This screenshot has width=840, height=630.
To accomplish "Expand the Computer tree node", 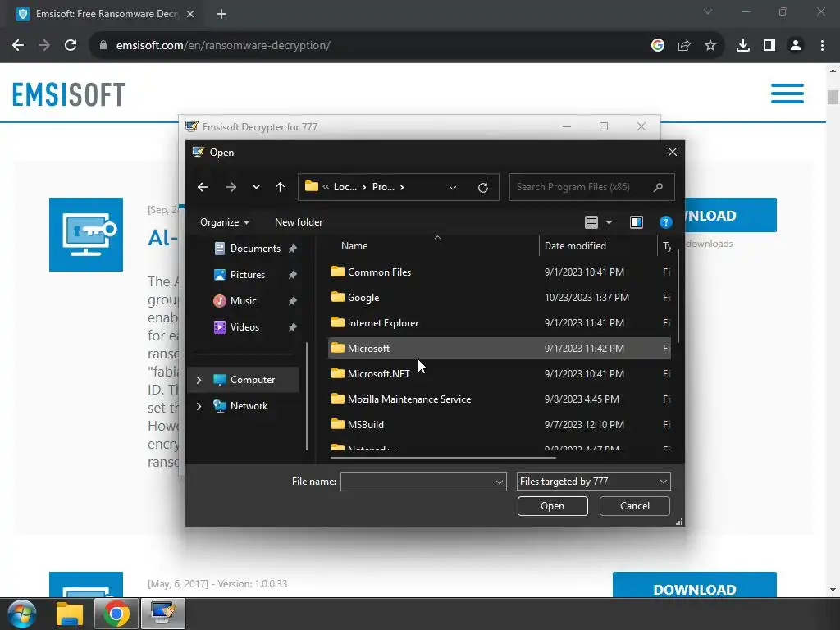I will [199, 380].
